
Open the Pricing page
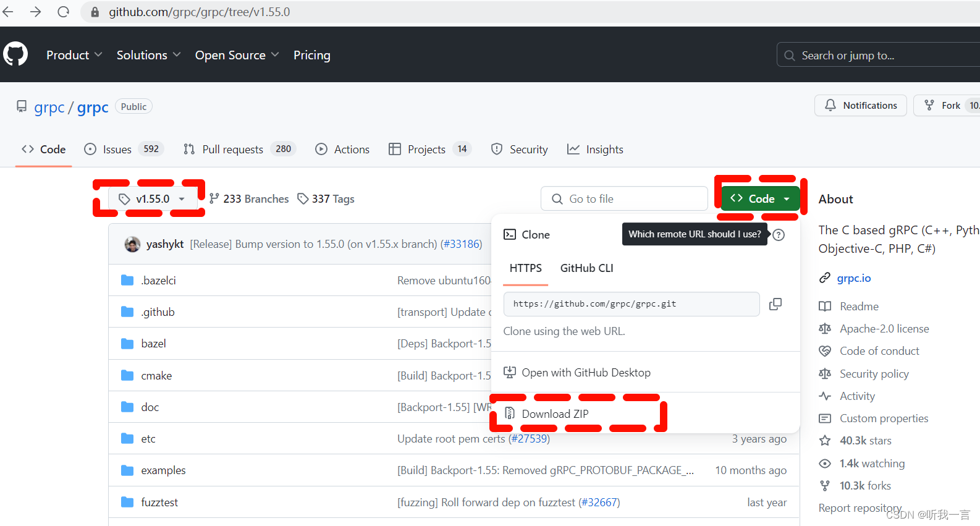[x=312, y=55]
